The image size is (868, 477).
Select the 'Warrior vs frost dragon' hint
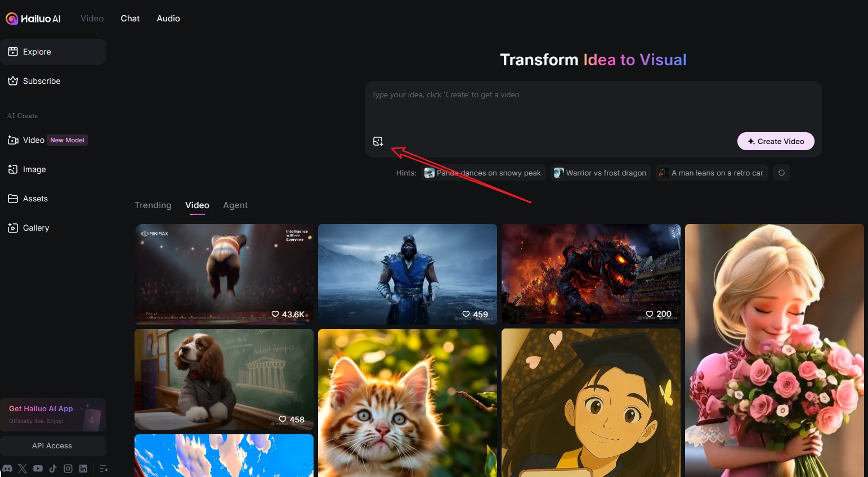tap(601, 173)
